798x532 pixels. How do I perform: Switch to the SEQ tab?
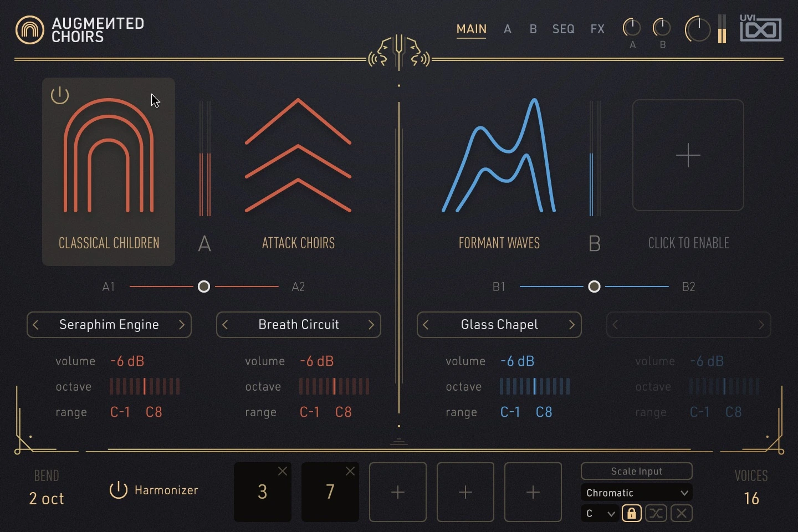click(x=563, y=29)
